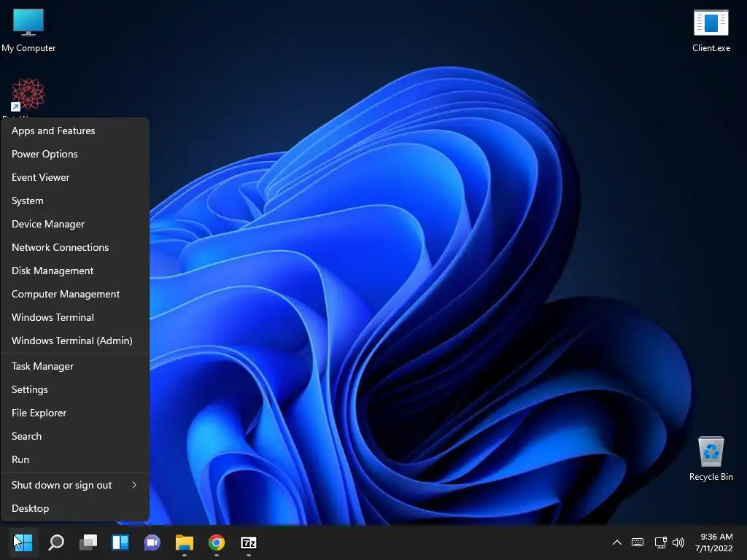Open File Explorer folder icon on taskbar
The width and height of the screenshot is (747, 560).
[185, 542]
